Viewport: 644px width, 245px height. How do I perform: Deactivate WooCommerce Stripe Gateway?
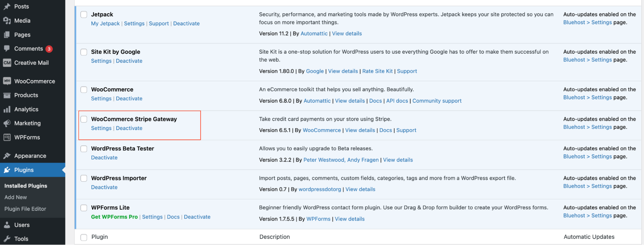(x=129, y=128)
